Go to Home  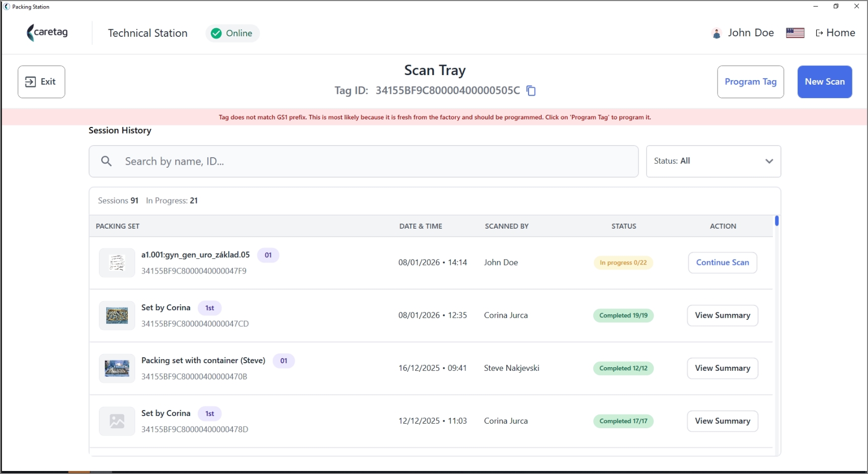tap(835, 33)
